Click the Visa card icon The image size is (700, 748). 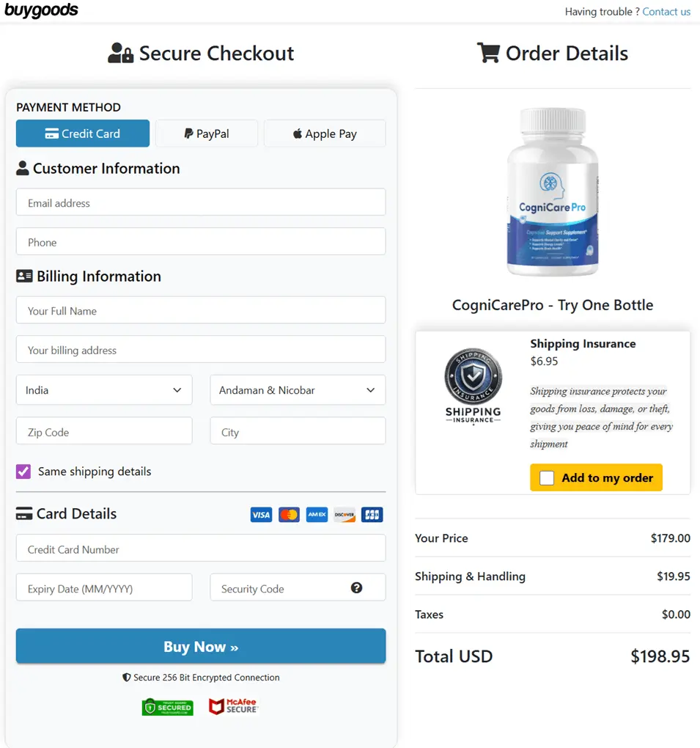click(x=261, y=515)
